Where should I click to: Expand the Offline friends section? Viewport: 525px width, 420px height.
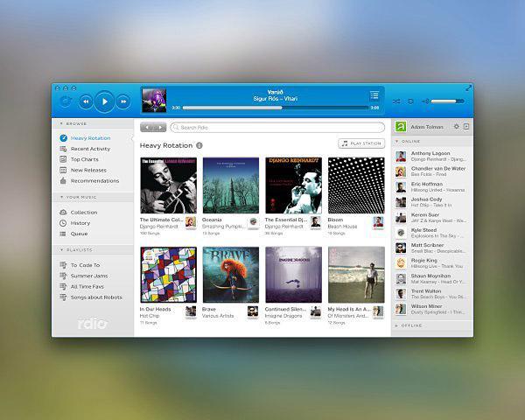(396, 325)
